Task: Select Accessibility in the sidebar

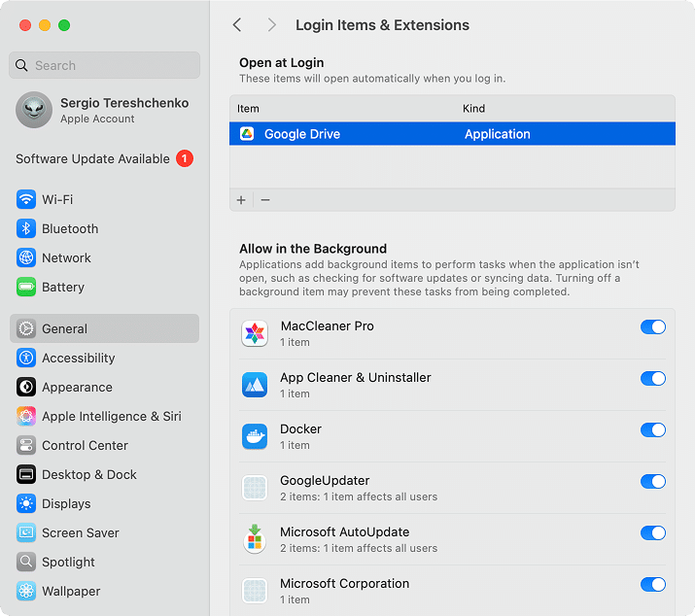Action: click(x=78, y=358)
